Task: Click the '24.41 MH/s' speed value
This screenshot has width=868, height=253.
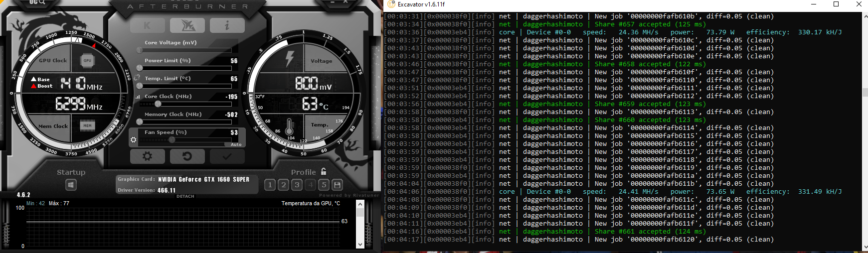Action: pyautogui.click(x=638, y=191)
